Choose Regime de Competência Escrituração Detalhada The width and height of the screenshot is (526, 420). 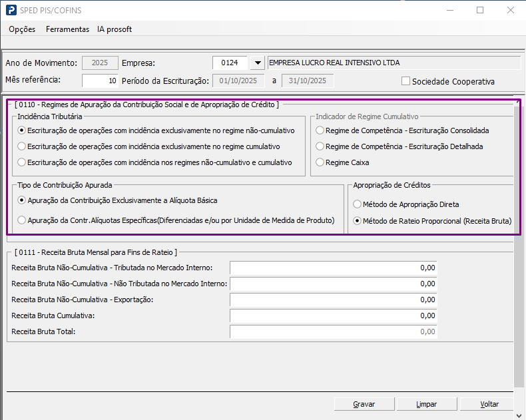tap(320, 146)
